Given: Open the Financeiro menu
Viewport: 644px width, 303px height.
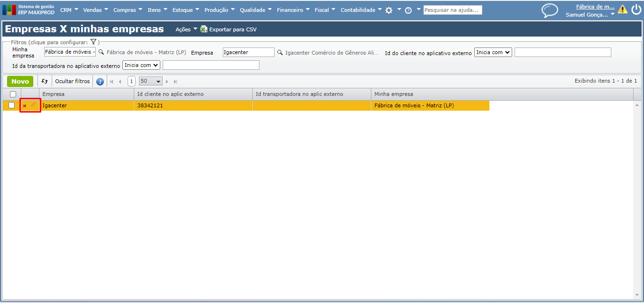Looking at the screenshot, I should tap(293, 10).
